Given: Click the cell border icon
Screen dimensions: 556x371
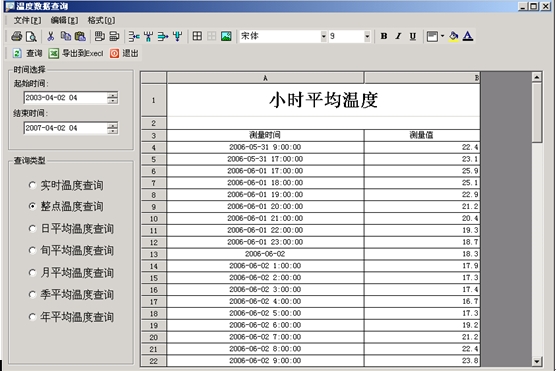Looking at the screenshot, I should point(432,36).
